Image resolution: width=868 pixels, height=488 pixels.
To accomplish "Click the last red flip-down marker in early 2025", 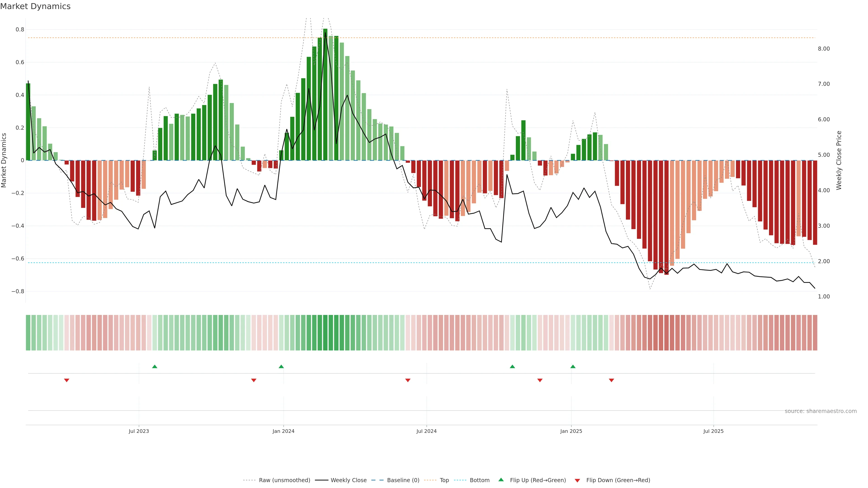I will 612,380.
